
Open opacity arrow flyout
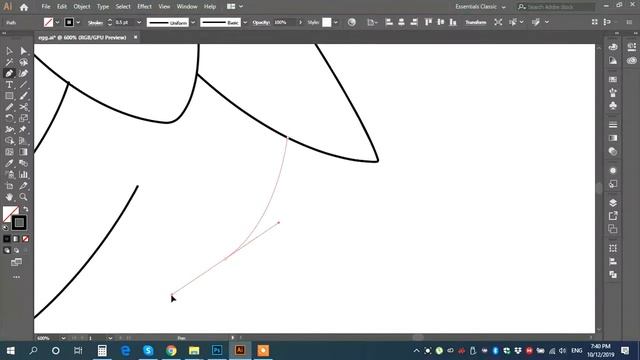tap(300, 22)
